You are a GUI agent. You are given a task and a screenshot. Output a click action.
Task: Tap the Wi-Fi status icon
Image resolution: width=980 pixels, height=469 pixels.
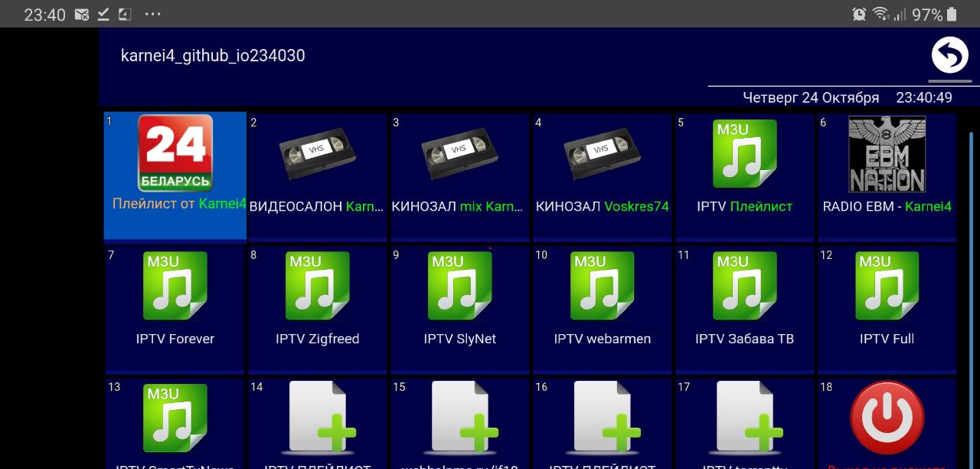click(x=880, y=15)
